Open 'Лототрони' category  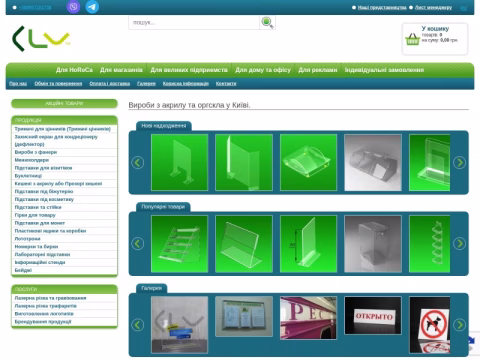click(27, 239)
